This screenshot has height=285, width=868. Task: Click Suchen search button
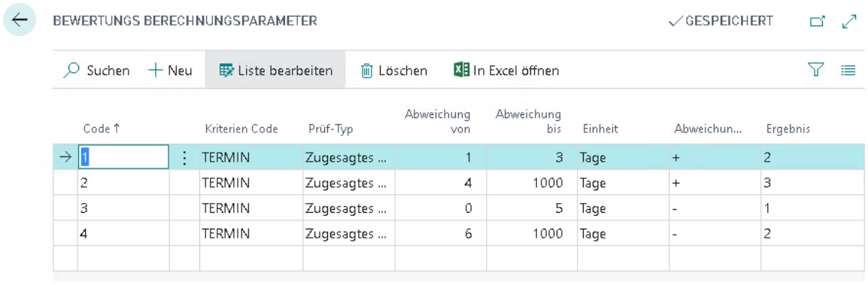click(x=97, y=70)
